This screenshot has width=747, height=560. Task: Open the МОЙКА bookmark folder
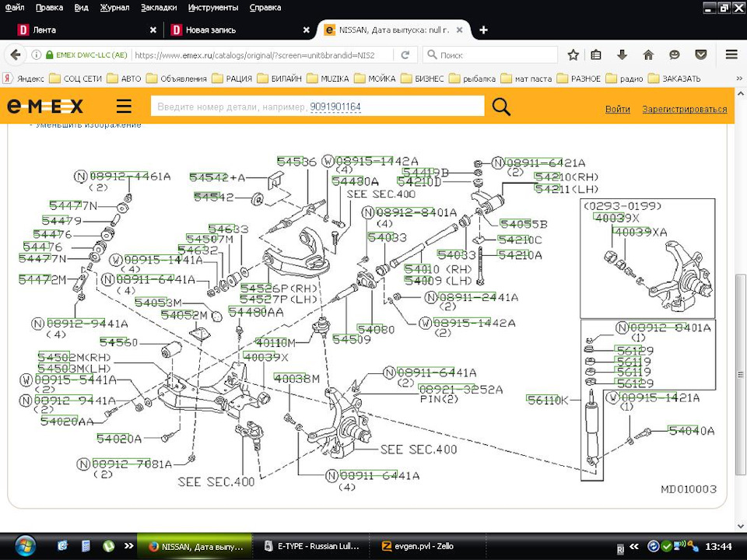click(x=375, y=78)
